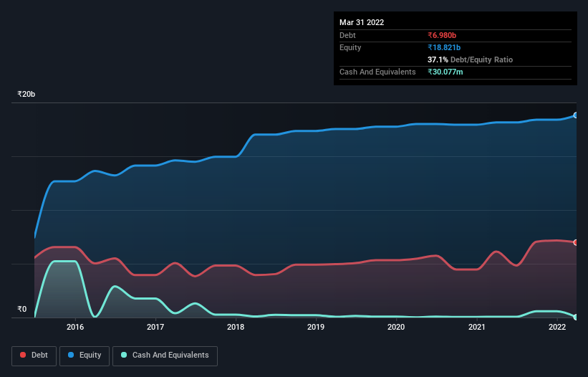This screenshot has height=377, width=588.
Task: Click the 2022 x-axis label
Action: 557,327
